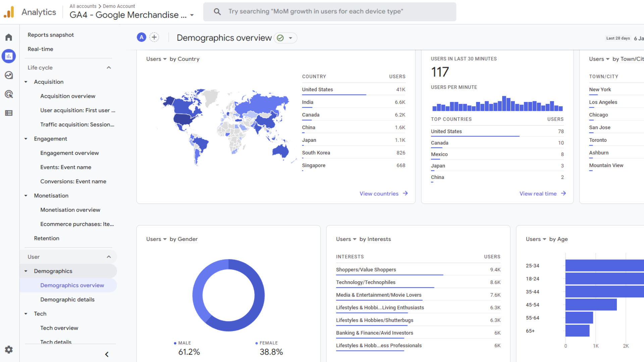The width and height of the screenshot is (644, 362).
Task: Click the Last 28 days date range
Action: coord(618,38)
